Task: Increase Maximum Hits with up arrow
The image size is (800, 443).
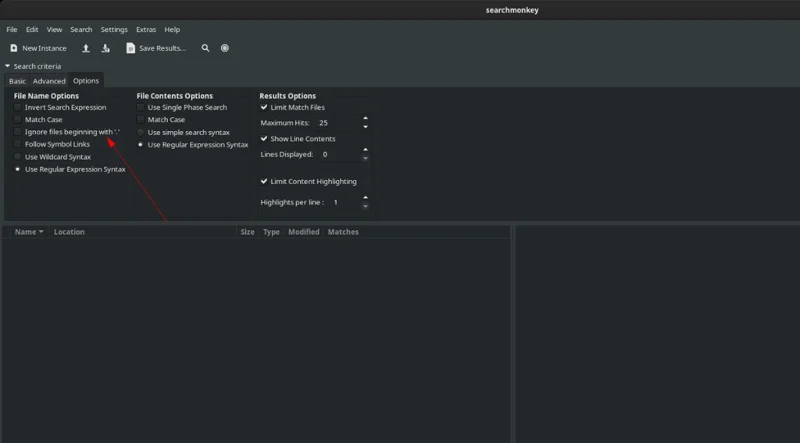Action: click(x=365, y=118)
